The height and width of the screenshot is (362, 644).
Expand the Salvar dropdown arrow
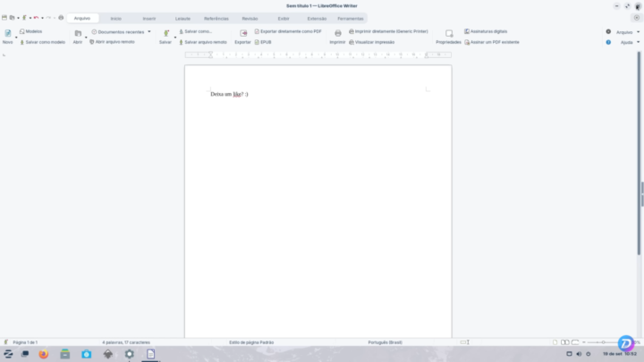pos(175,38)
